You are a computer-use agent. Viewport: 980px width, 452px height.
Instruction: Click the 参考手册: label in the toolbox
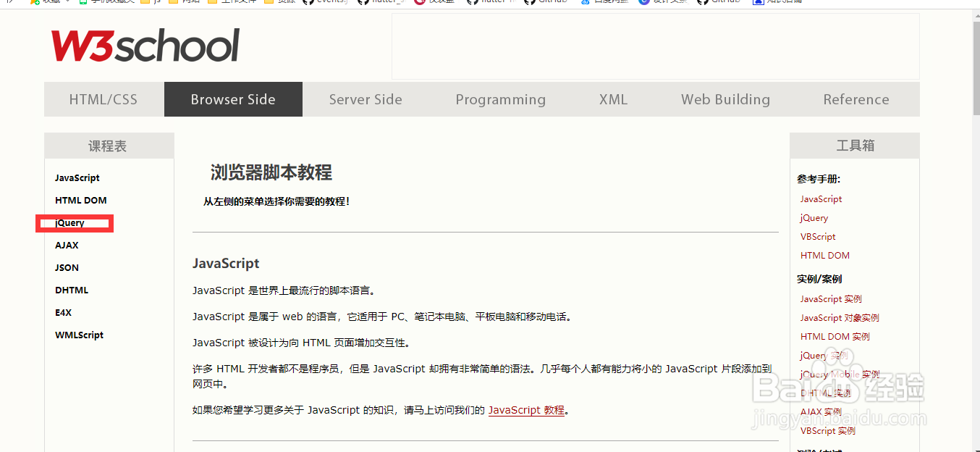819,179
